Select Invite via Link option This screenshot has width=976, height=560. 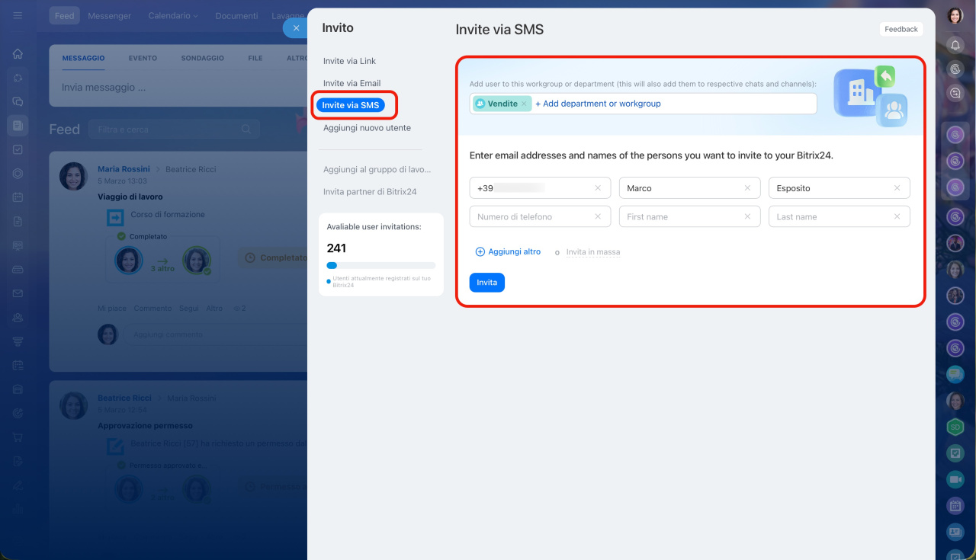(x=349, y=61)
